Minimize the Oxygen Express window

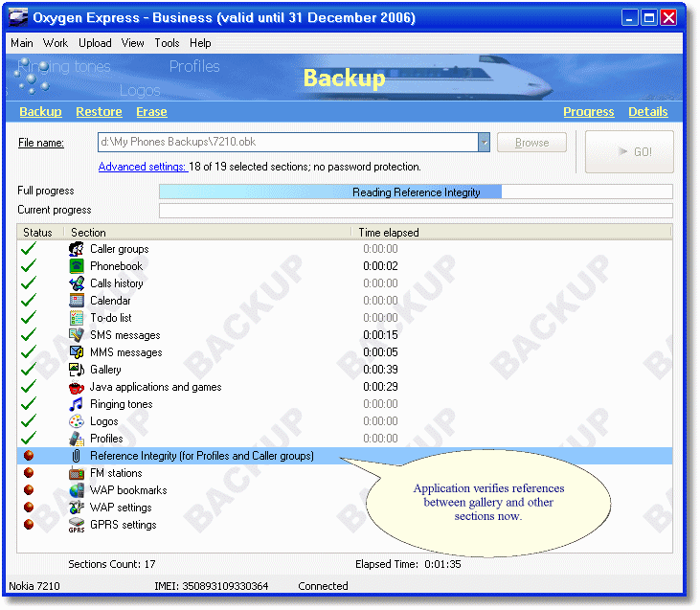click(x=629, y=18)
